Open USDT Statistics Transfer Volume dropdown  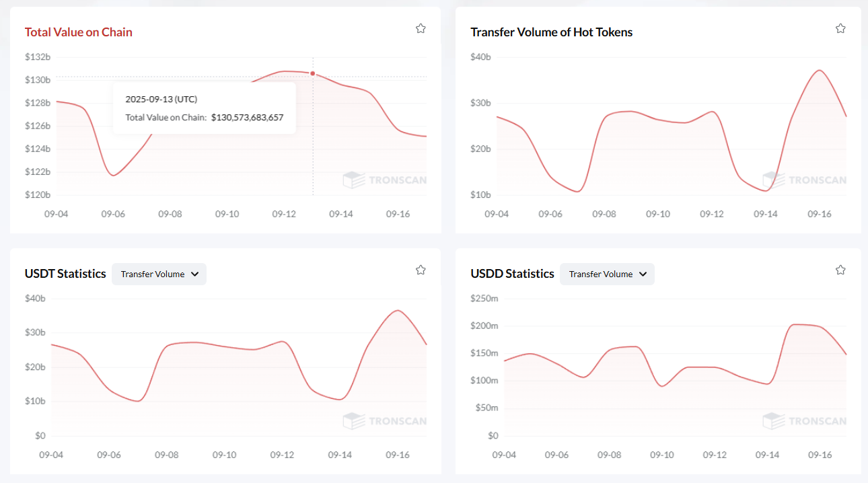(159, 274)
